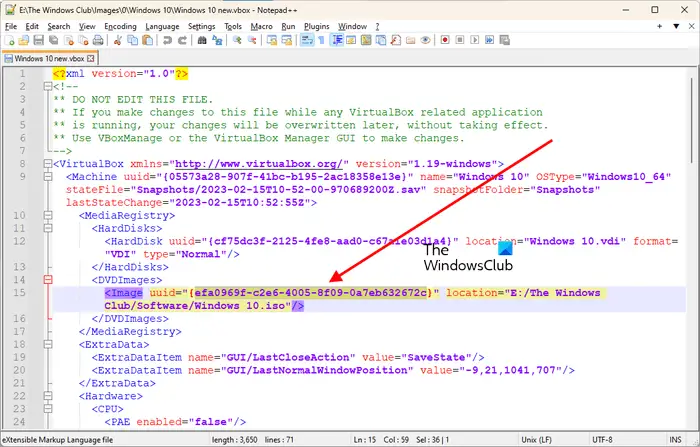700x447 pixels.
Task: Toggle word wrap in the toolbar
Action: point(307,40)
